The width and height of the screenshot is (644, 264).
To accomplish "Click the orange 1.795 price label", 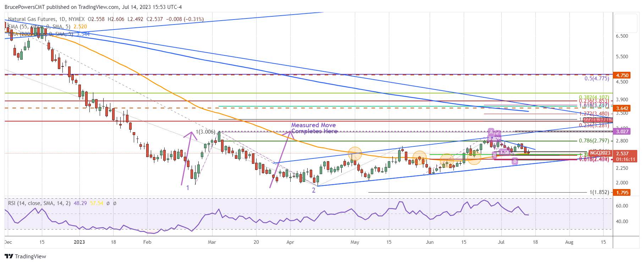I will pyautogui.click(x=622, y=193).
